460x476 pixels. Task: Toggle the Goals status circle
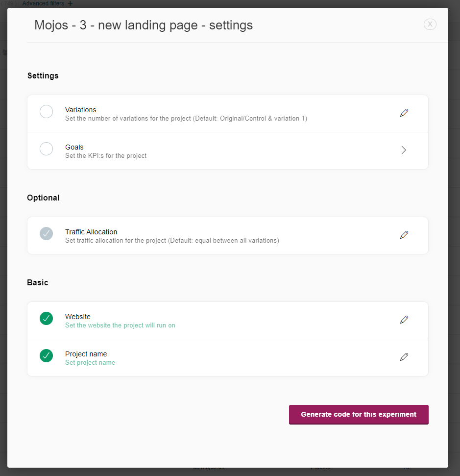pos(47,149)
